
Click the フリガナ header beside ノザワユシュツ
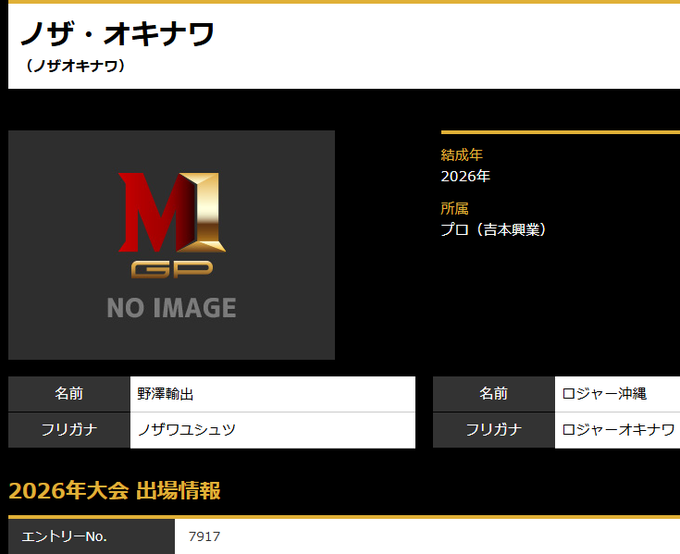pyautogui.click(x=69, y=430)
